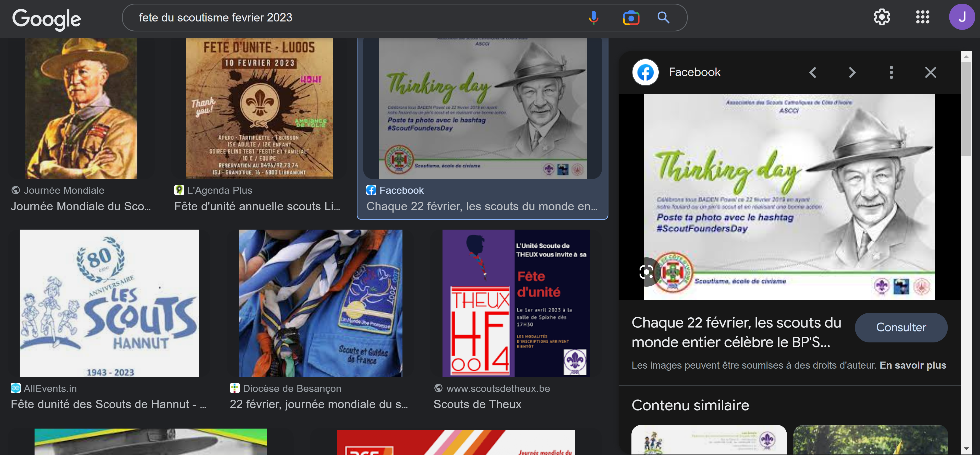Image resolution: width=980 pixels, height=455 pixels.
Task: Open Google apps grid
Action: tap(922, 17)
